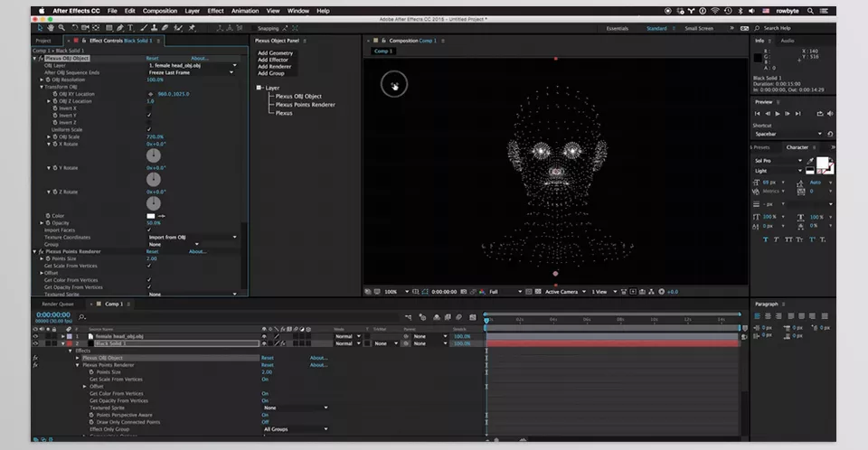
Task: Click the Graph Editor icon in timeline
Action: point(473,317)
